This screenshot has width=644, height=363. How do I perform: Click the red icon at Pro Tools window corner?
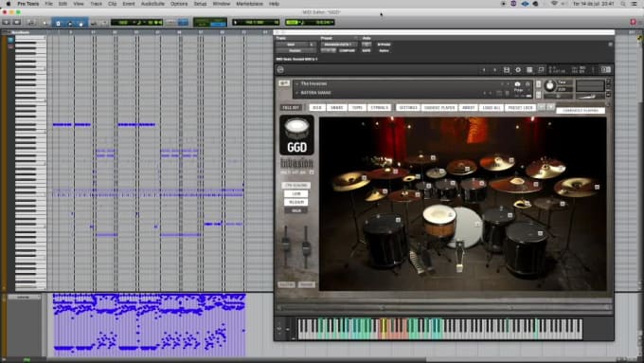click(x=633, y=22)
